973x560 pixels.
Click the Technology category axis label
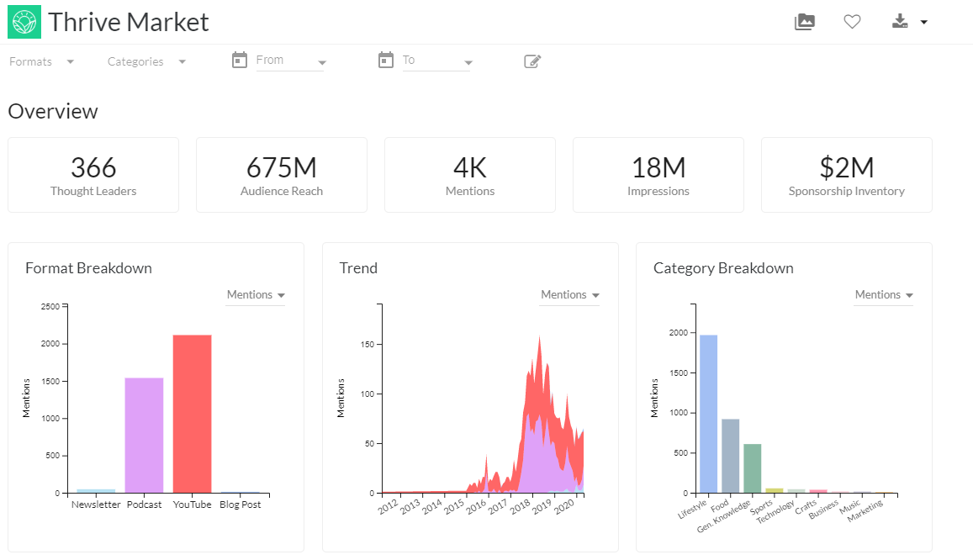coord(775,511)
